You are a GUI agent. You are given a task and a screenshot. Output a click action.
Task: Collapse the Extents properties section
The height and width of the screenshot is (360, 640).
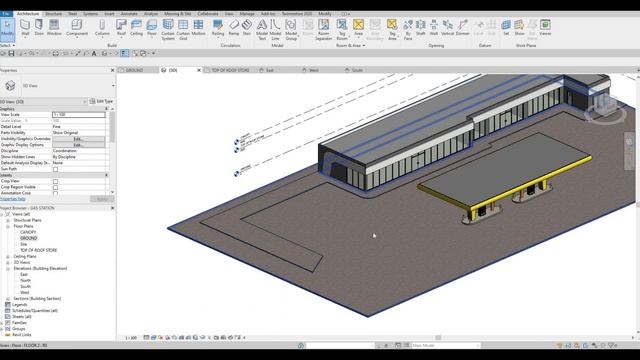pyautogui.click(x=107, y=175)
